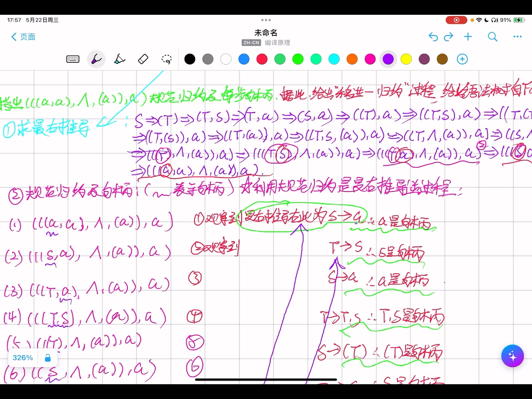Pick the orange color swatch
532x399 pixels.
pyautogui.click(x=352, y=59)
